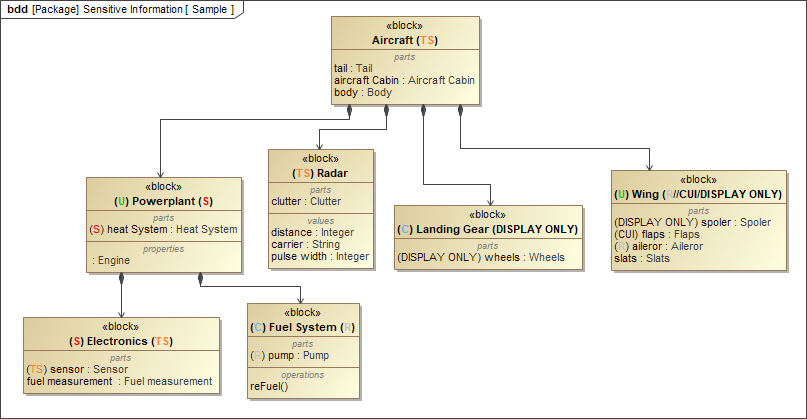
Task: Select the (C) Landing Gear (DISPLAY ONLY) title
Action: pos(488,229)
